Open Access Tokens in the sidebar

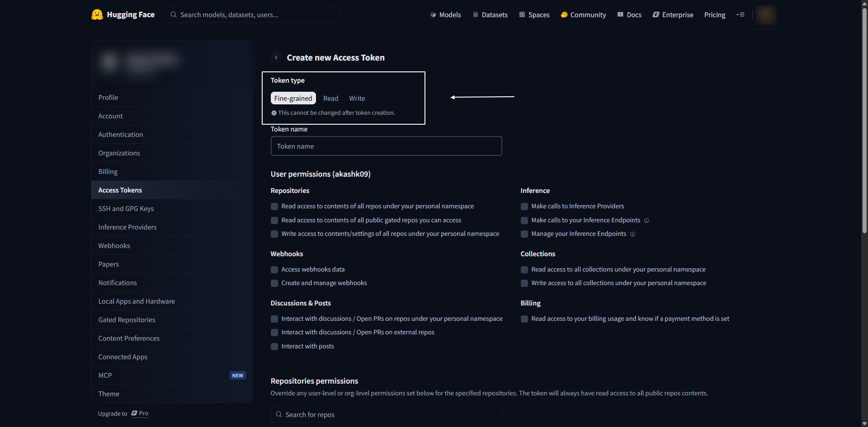point(172,190)
